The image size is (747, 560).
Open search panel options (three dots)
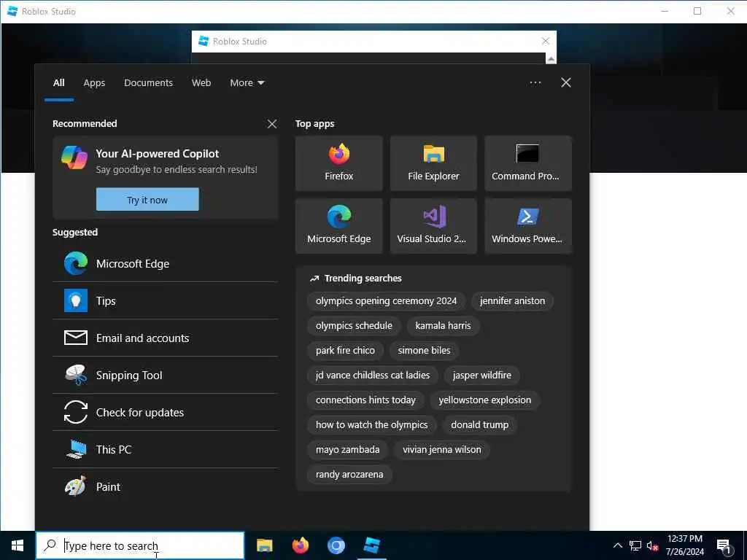coord(535,83)
